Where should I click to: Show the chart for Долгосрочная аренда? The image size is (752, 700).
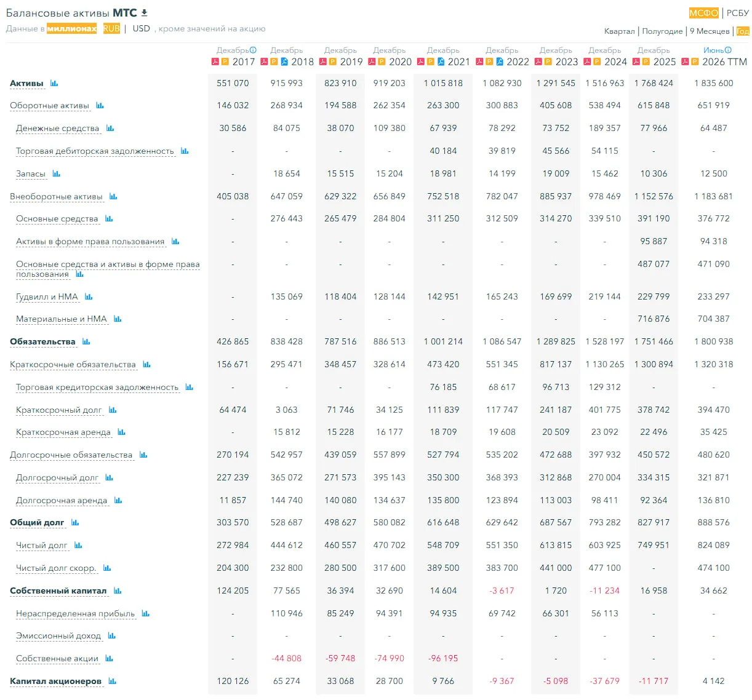118,500
